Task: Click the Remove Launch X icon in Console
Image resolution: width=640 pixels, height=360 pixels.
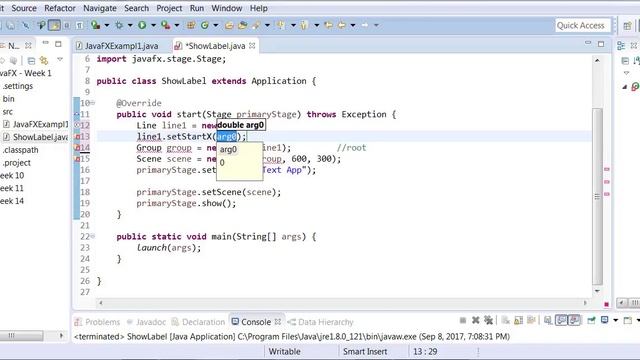Action: 476,320
